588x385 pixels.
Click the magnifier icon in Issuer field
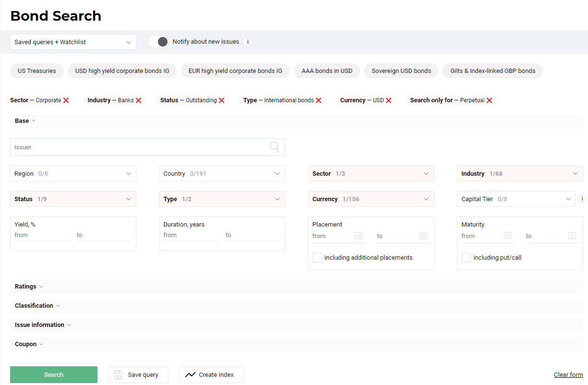(x=275, y=147)
